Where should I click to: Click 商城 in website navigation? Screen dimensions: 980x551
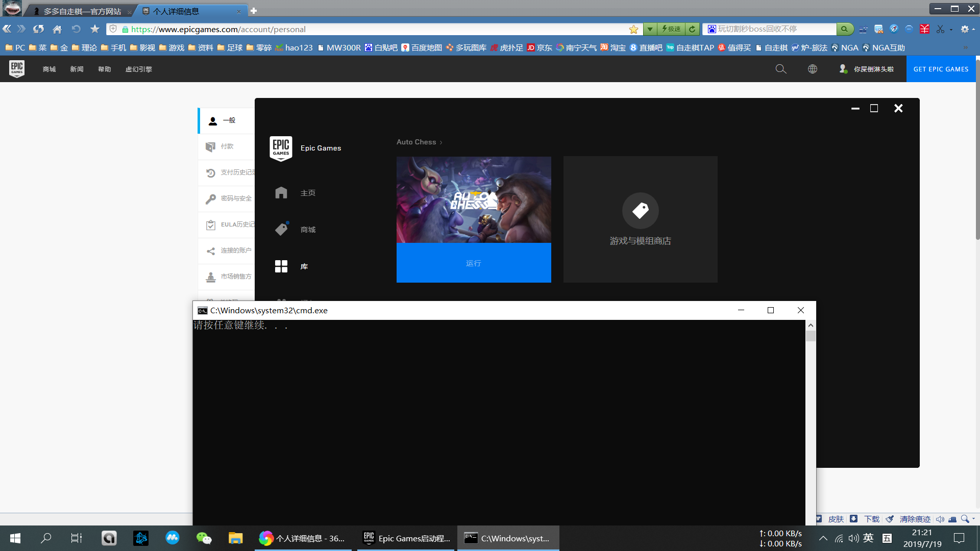click(x=50, y=69)
